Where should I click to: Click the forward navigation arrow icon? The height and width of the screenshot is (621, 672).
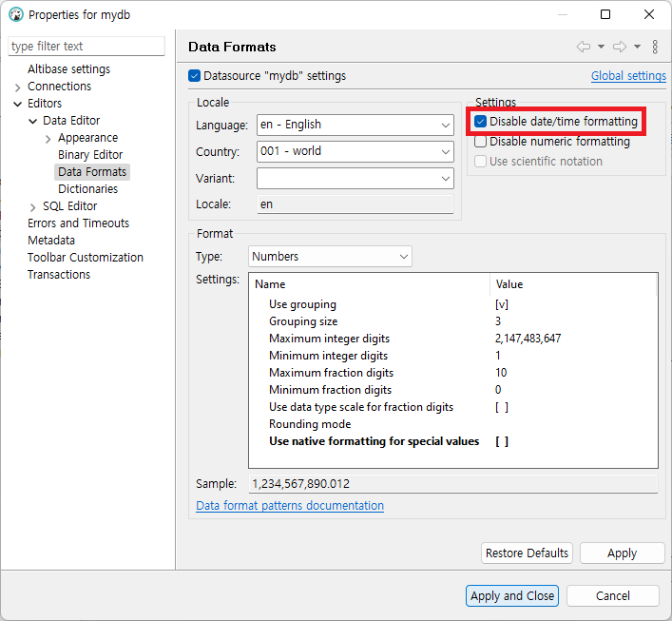click(x=619, y=47)
